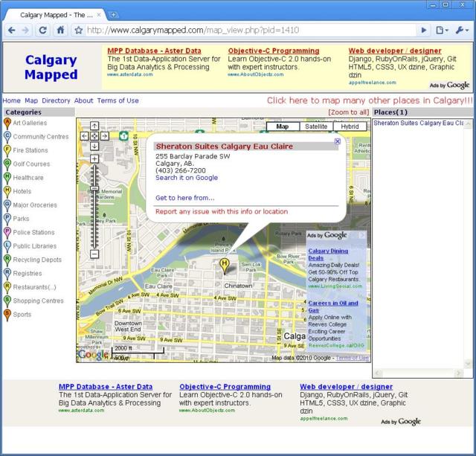Image resolution: width=476 pixels, height=456 pixels.
Task: Toggle the Parks category marker
Action: tap(7, 219)
